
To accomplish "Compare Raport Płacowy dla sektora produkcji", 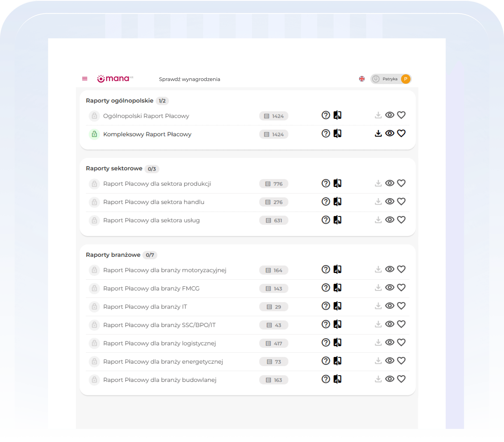I will 337,183.
